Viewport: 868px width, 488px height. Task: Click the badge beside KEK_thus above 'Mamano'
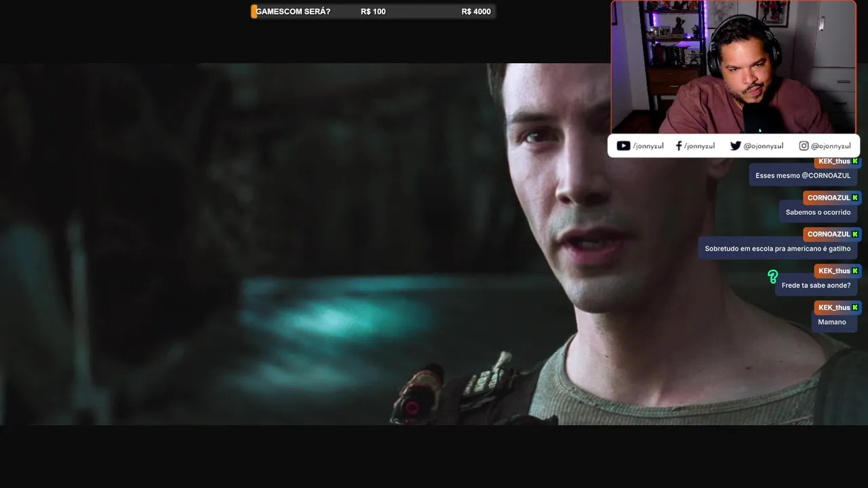click(855, 308)
